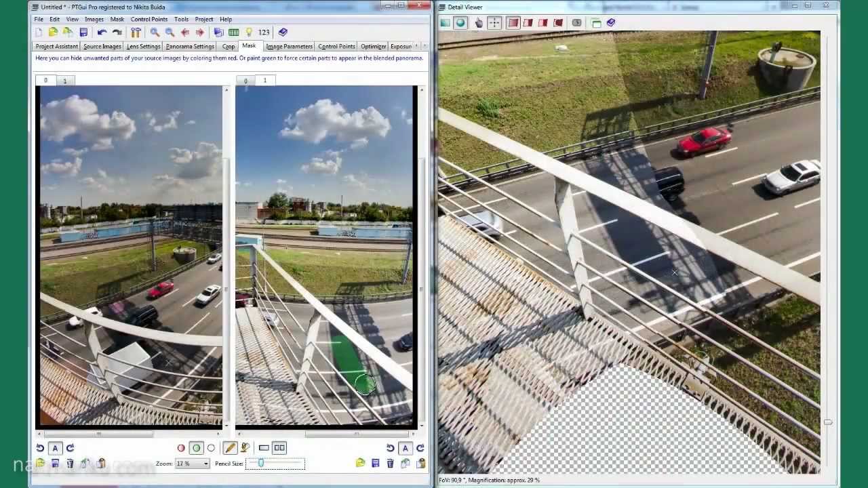Switch to Image Parameters tab
868x488 pixels.
pyautogui.click(x=289, y=47)
